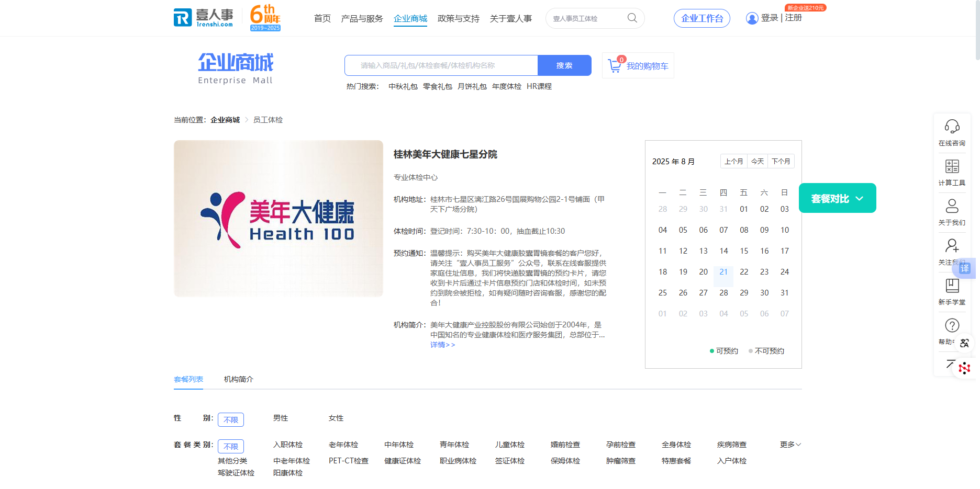Screen dimensions: 980x489
Task: Click 登录 link
Action: pos(770,18)
